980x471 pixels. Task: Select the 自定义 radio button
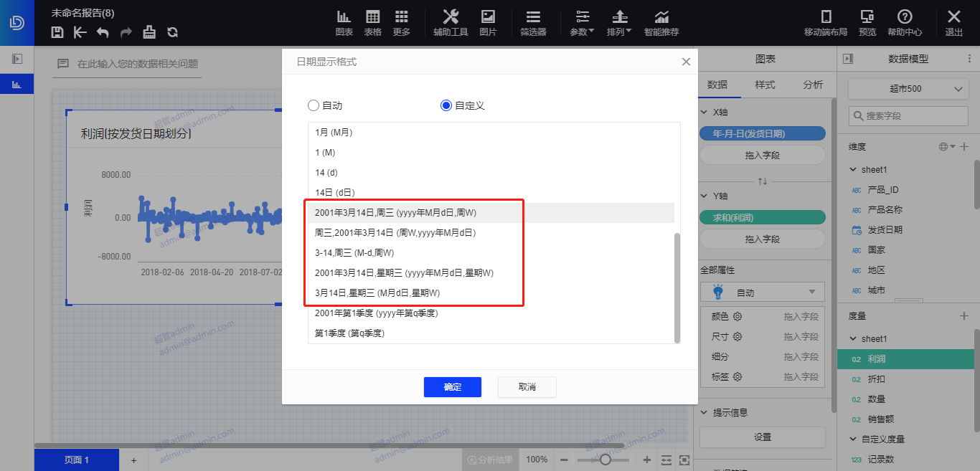[x=446, y=105]
